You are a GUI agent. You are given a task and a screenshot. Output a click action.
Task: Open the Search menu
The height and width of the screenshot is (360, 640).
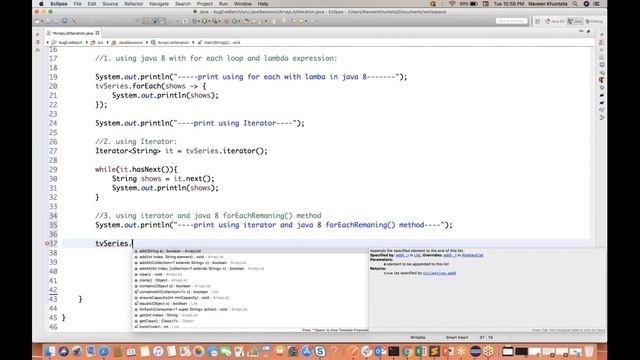point(183,4)
